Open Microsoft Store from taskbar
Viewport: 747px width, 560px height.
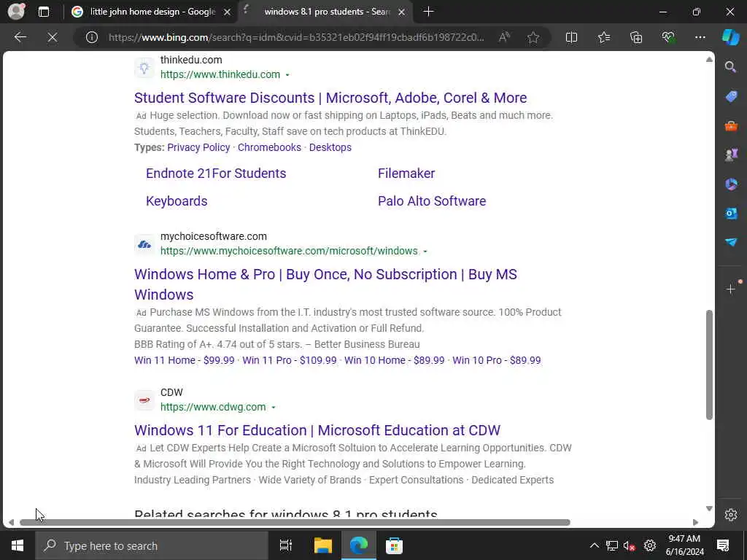[x=394, y=545]
